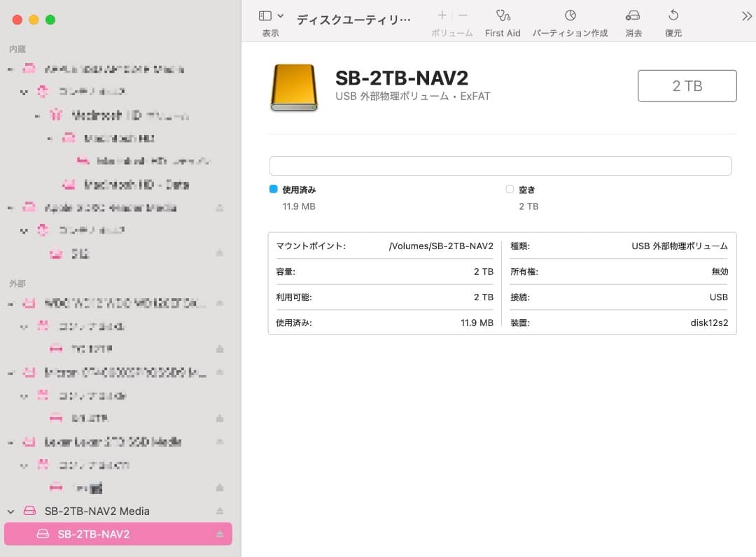Click the storage usage bar

point(500,165)
